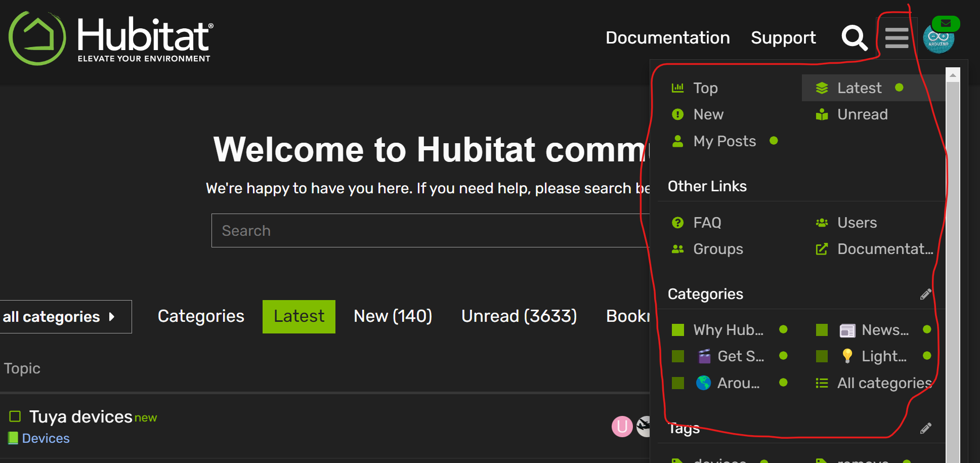Switch to the Categories tab

201,316
